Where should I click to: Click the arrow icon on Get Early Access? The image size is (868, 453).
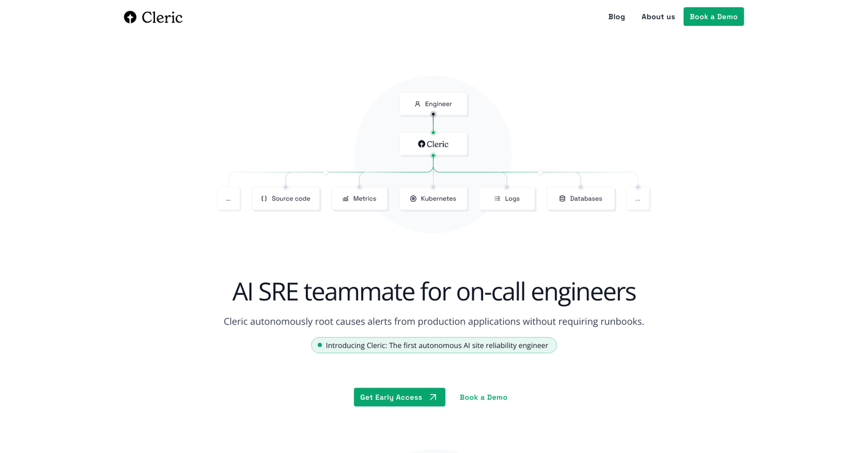pyautogui.click(x=433, y=397)
